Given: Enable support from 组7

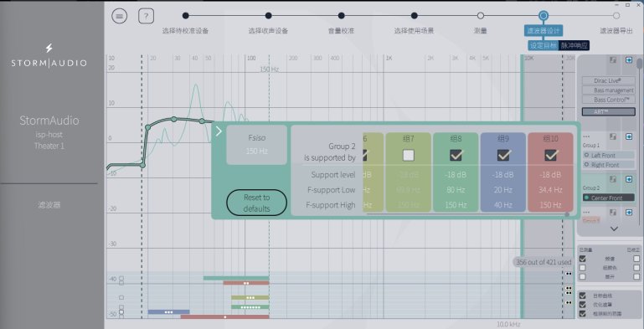Looking at the screenshot, I should tap(408, 155).
